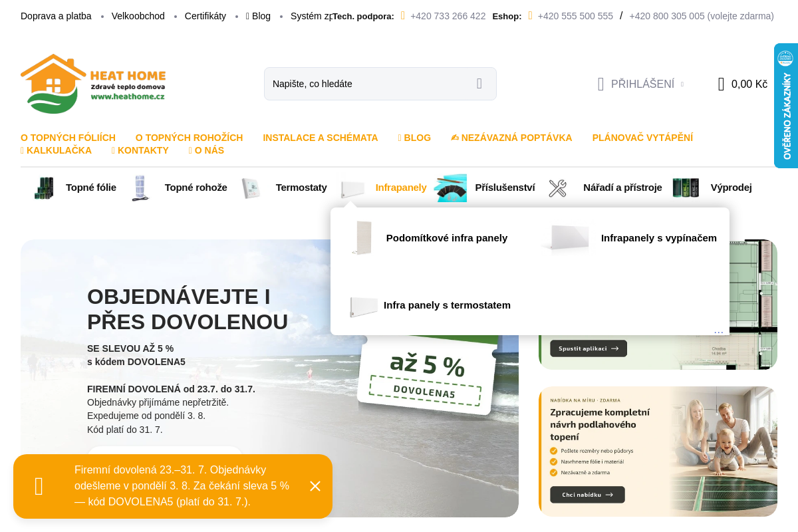Click the Nářadí a přístroje tools icon
The image size is (798, 532).
point(558,188)
